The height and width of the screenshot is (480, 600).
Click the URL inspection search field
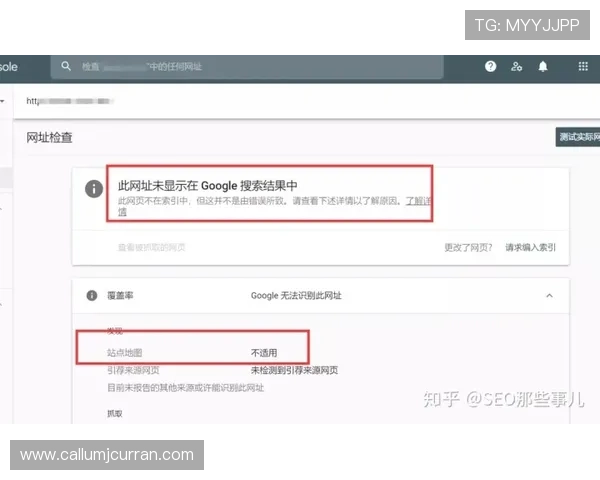[x=247, y=67]
